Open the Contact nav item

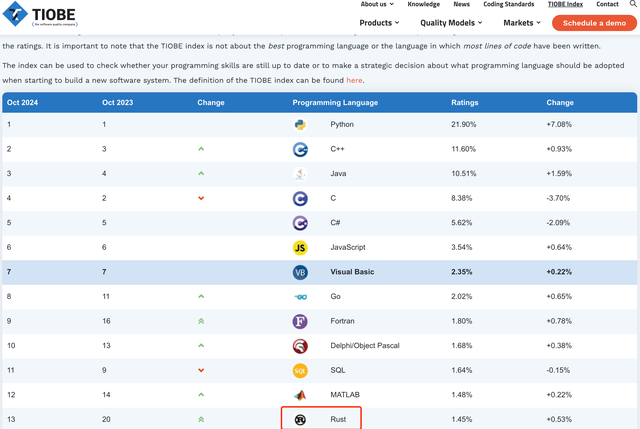[x=607, y=4]
